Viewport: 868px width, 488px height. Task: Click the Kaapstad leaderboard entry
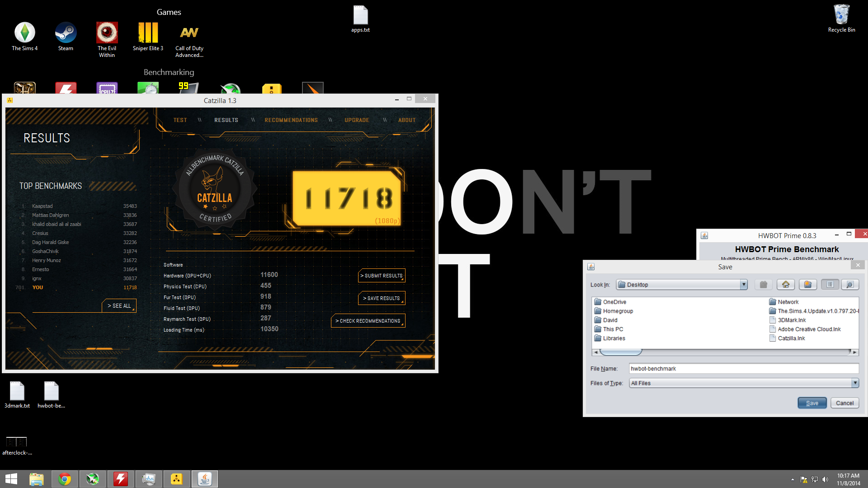click(79, 206)
